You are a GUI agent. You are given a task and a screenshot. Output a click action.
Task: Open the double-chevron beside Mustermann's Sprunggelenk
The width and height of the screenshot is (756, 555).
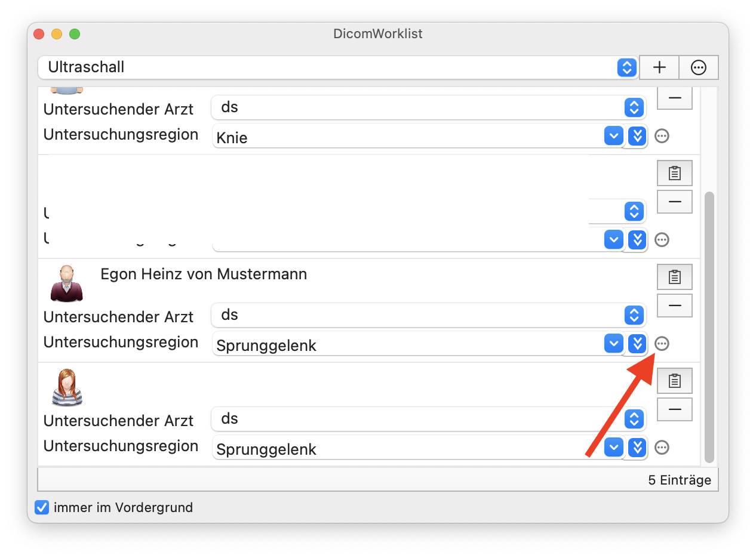coord(638,344)
